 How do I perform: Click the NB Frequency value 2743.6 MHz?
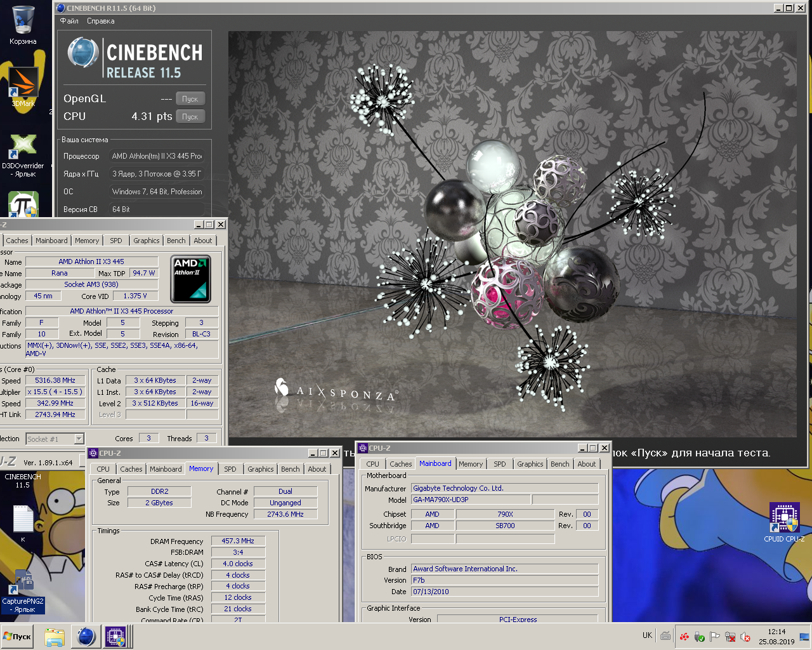click(285, 514)
